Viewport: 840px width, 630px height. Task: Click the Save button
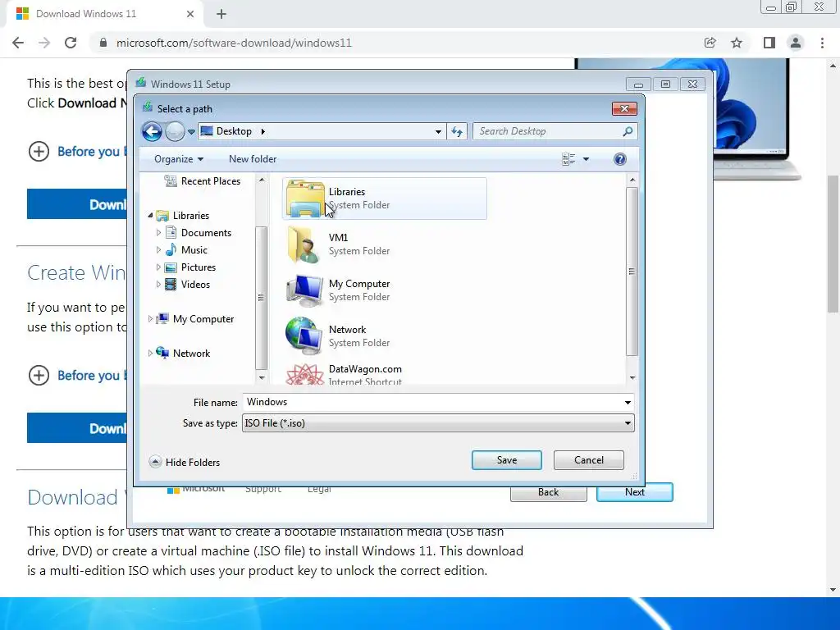pyautogui.click(x=507, y=460)
